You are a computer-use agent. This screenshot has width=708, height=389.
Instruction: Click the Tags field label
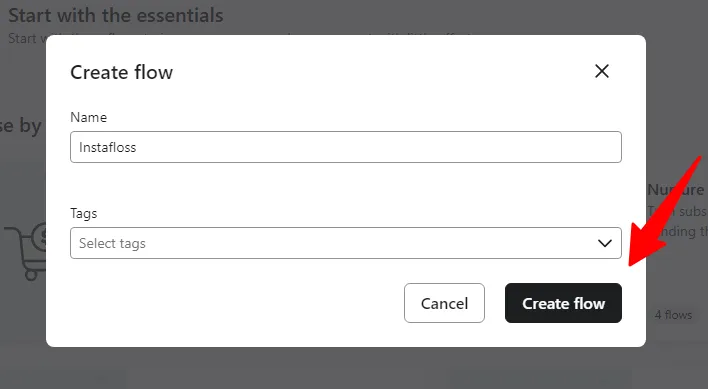click(84, 213)
